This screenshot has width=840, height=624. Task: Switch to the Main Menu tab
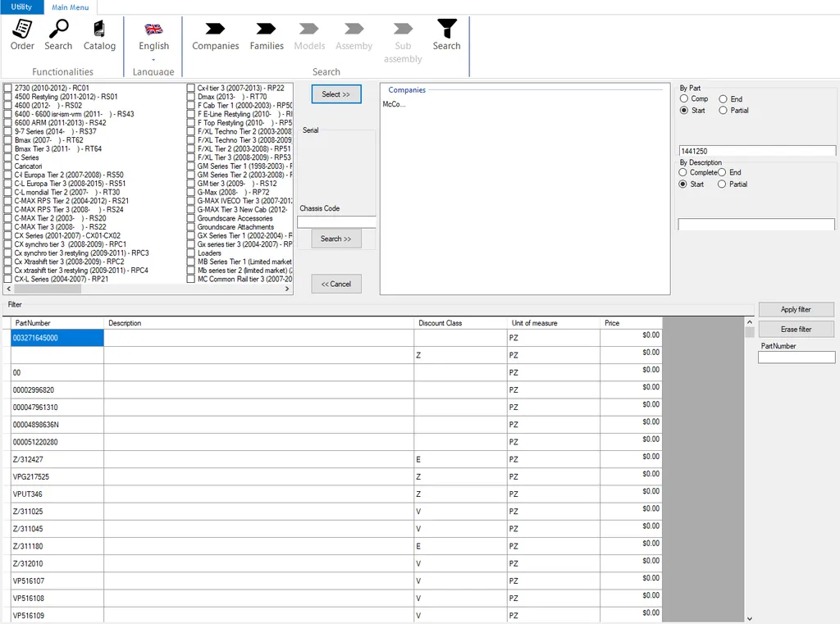point(71,7)
